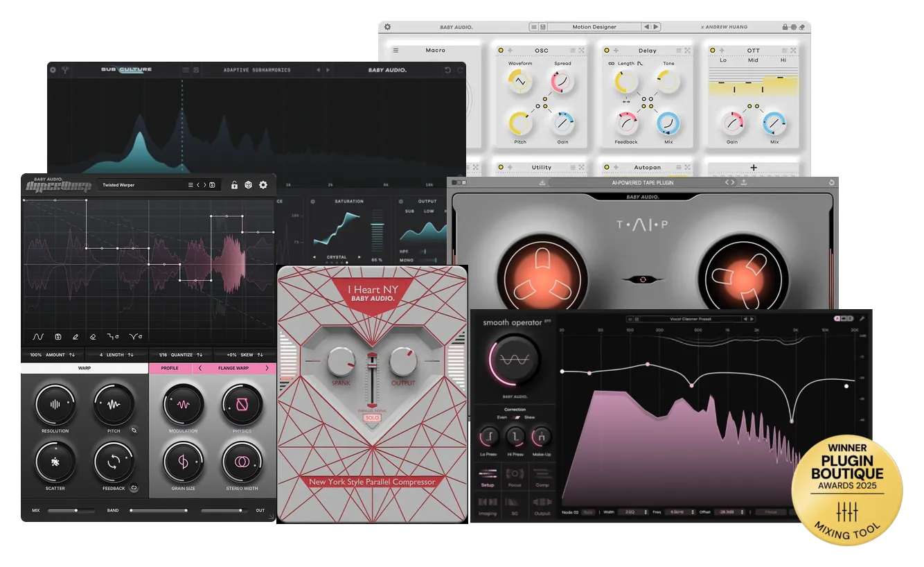The width and height of the screenshot is (924, 567).
Task: Toggle the HyperWarp padlock icon
Action: tap(235, 185)
